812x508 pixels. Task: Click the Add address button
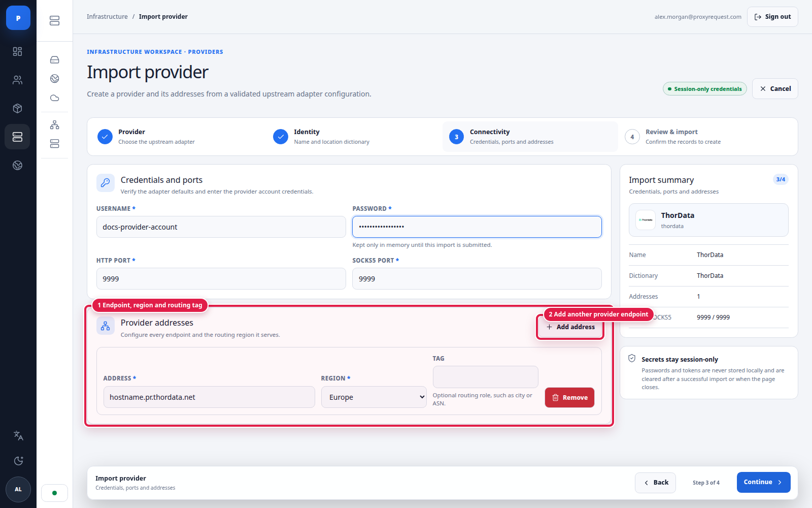(570, 327)
